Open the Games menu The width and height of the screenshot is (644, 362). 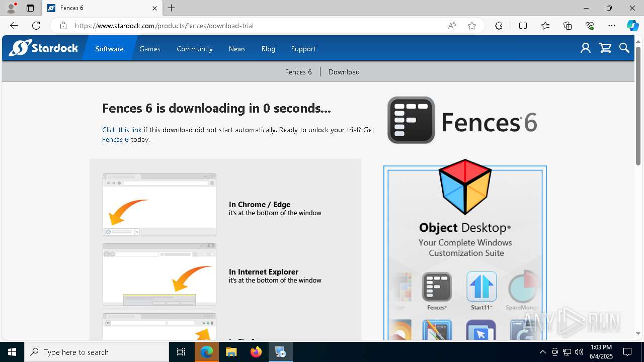click(x=150, y=49)
